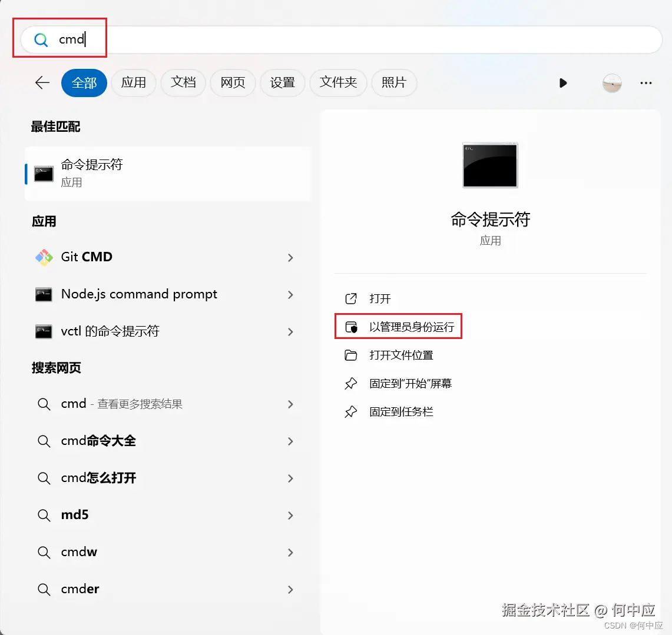Click the back arrow beside 全部
Screen dimensions: 672x635
(x=42, y=83)
